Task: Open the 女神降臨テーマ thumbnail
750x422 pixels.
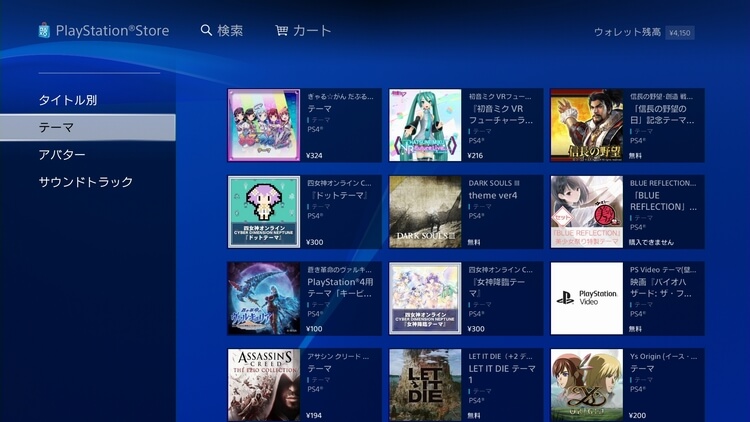Action: click(x=425, y=299)
